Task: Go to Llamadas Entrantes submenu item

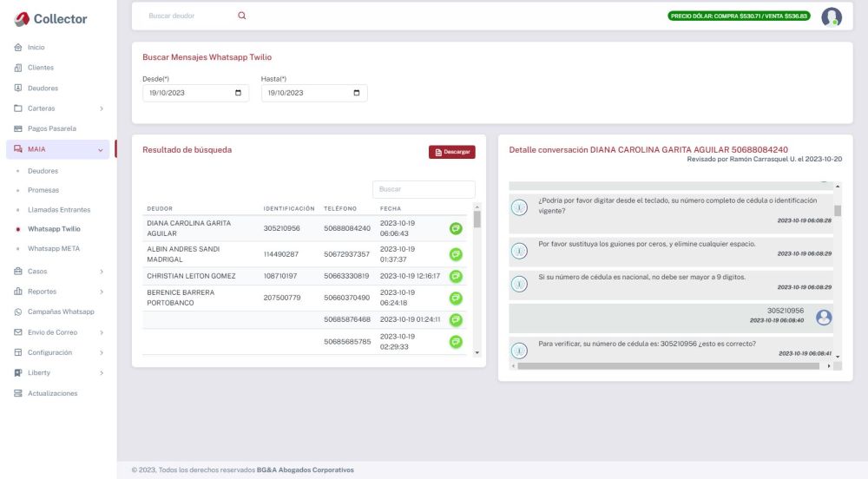Action: pyautogui.click(x=59, y=210)
